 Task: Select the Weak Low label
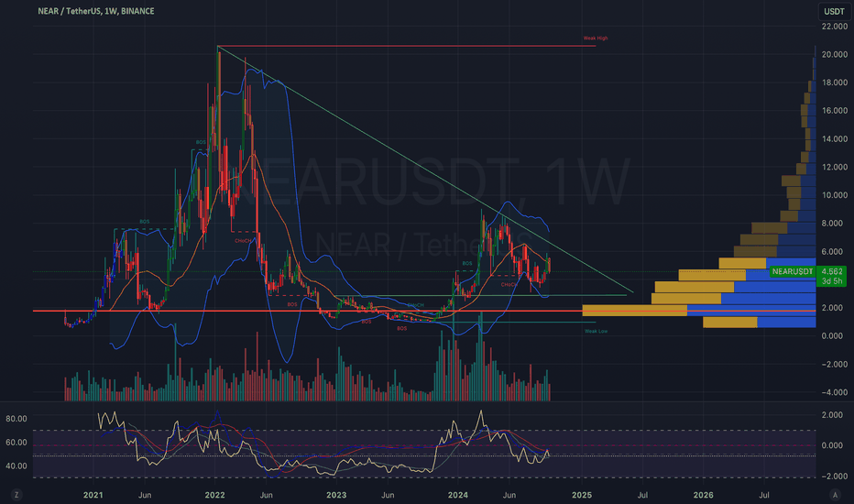(x=596, y=332)
